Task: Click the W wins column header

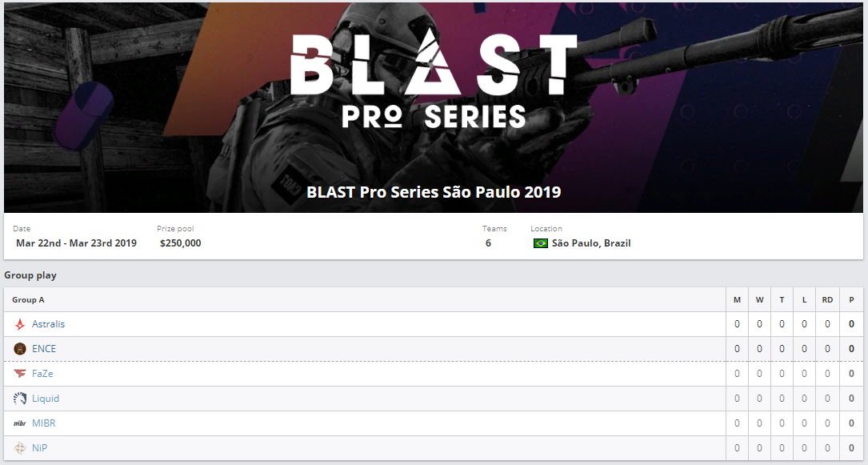Action: pyautogui.click(x=759, y=299)
